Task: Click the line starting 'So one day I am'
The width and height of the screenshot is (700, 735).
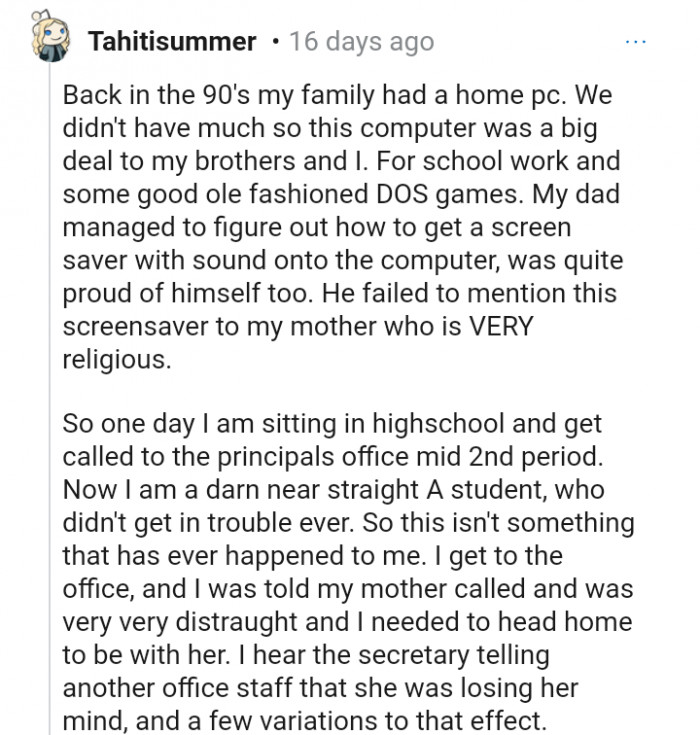Action: (x=332, y=424)
